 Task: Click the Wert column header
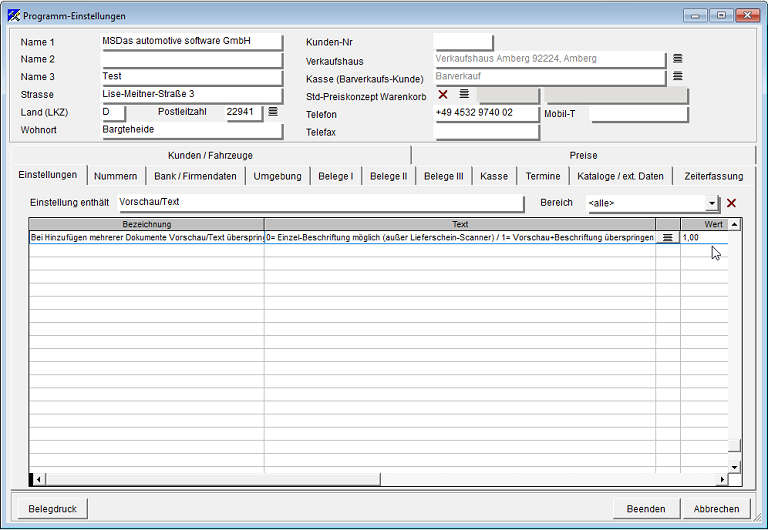pos(704,224)
